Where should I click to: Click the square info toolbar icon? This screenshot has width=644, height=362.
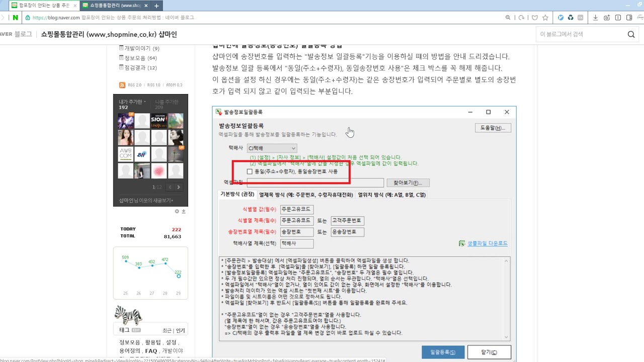tap(618, 18)
